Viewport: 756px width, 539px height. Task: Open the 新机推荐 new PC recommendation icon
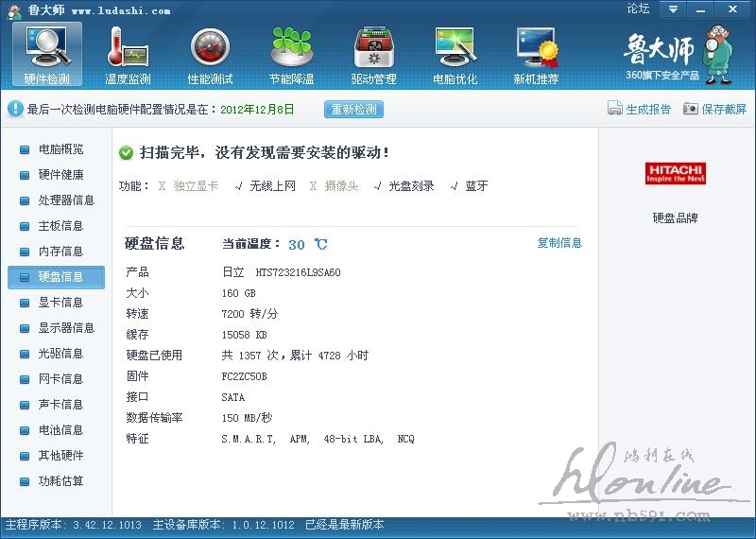[x=536, y=47]
